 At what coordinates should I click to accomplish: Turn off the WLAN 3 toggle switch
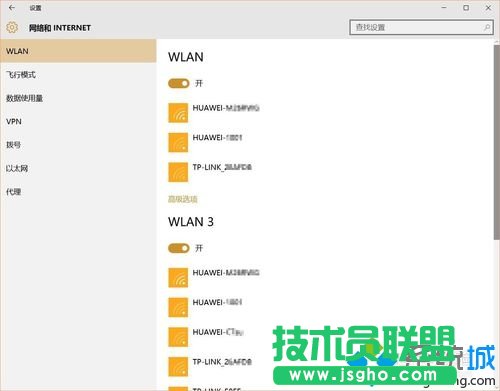[179, 248]
